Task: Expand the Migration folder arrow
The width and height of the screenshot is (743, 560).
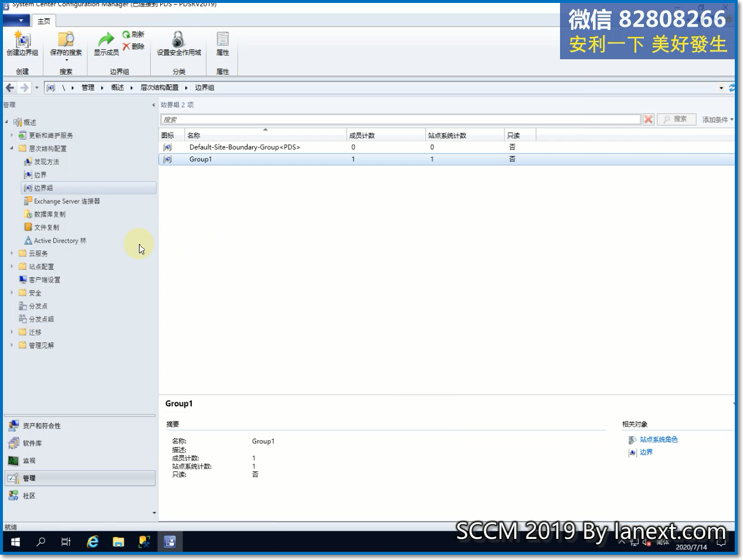Action: pos(12,332)
